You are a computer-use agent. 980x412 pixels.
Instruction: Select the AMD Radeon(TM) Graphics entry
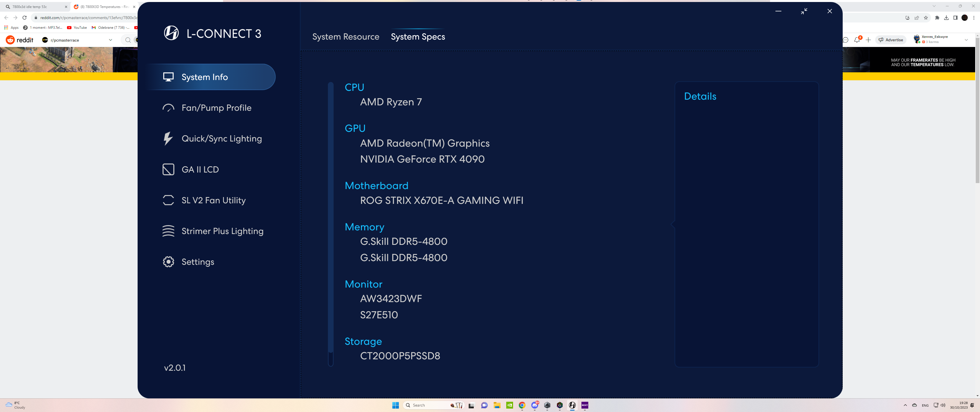click(x=424, y=143)
